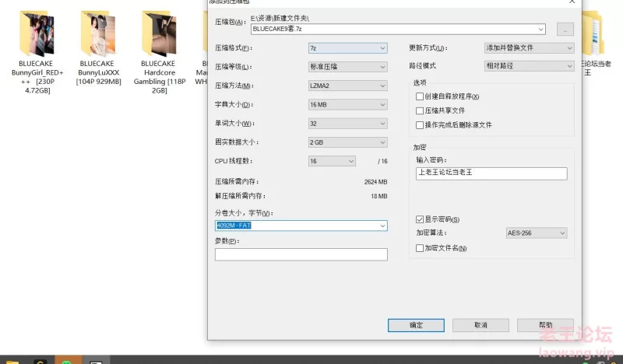Expand the 路径模式 dropdown showing 相对路径

(x=530, y=66)
